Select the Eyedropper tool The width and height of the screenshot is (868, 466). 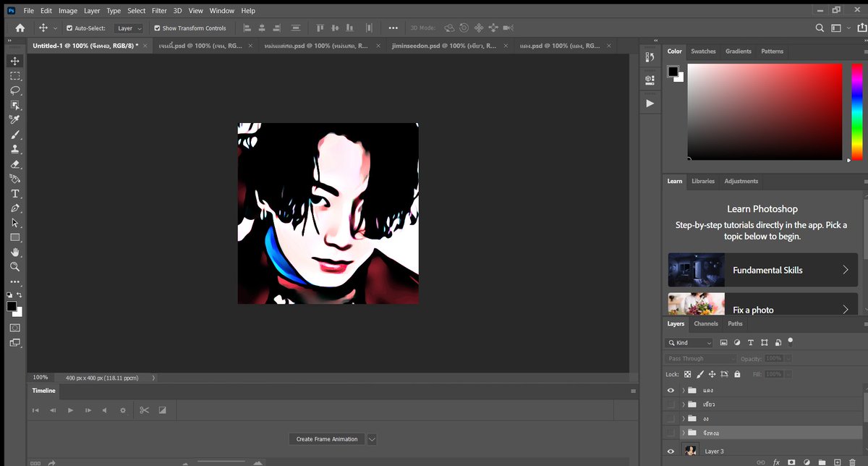[14, 119]
